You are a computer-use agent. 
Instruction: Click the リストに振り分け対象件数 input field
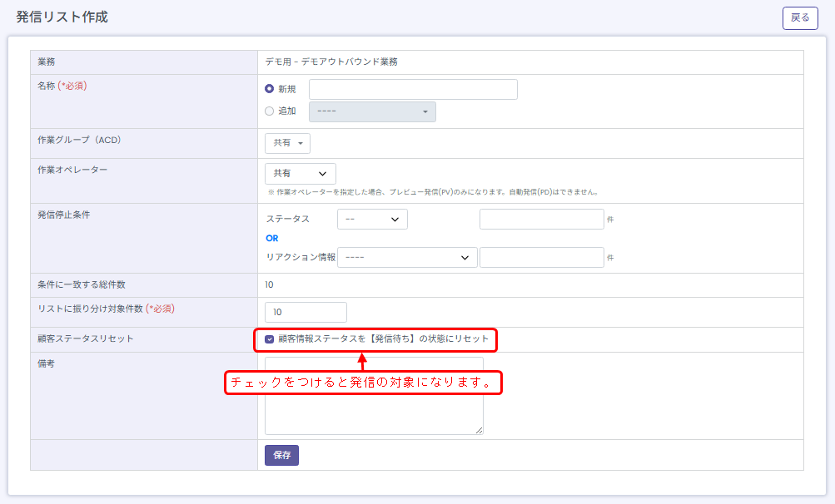[306, 312]
